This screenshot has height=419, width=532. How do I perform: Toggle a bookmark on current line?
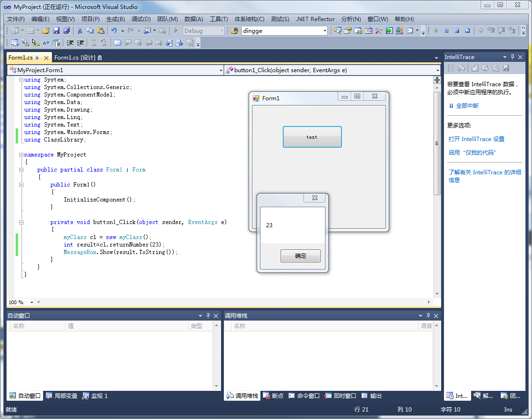tap(118, 43)
